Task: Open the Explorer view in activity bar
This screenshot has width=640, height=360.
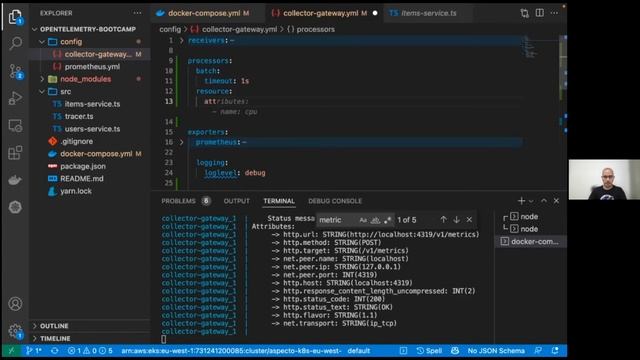Action: 15,16
